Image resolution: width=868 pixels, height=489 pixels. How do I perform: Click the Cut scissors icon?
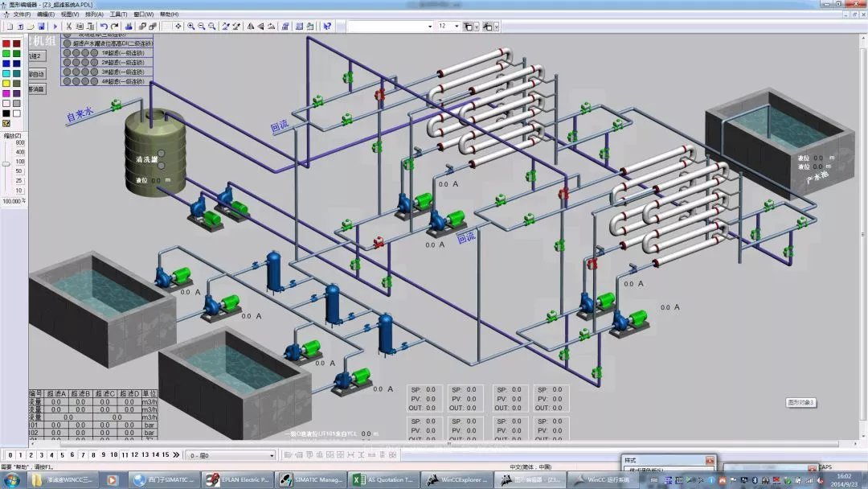coord(69,27)
